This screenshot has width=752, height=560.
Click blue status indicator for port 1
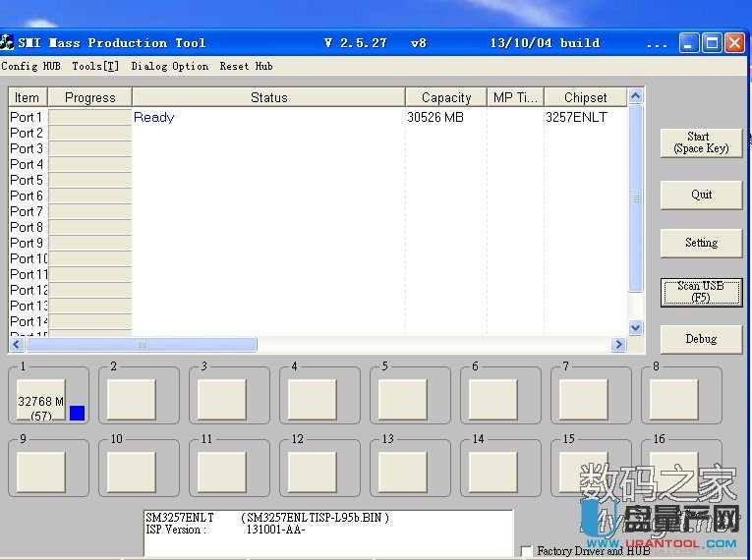pos(77,414)
